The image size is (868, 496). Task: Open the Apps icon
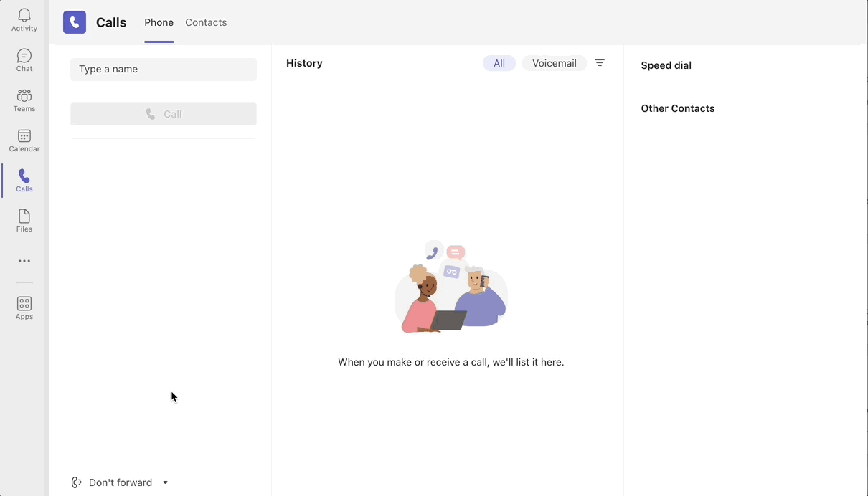24,304
